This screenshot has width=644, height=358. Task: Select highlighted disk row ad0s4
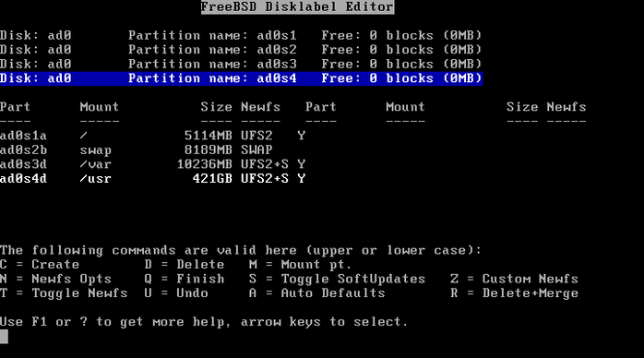click(x=241, y=78)
